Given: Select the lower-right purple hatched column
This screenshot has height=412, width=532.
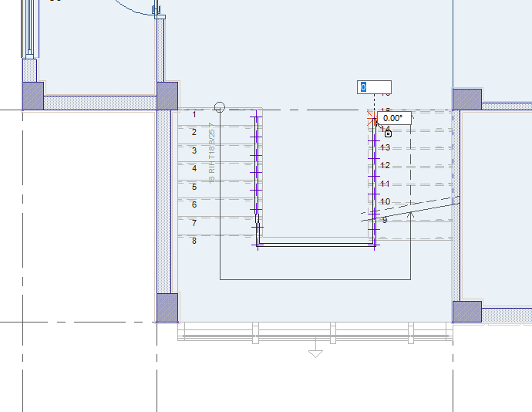Looking at the screenshot, I should click(x=466, y=312).
